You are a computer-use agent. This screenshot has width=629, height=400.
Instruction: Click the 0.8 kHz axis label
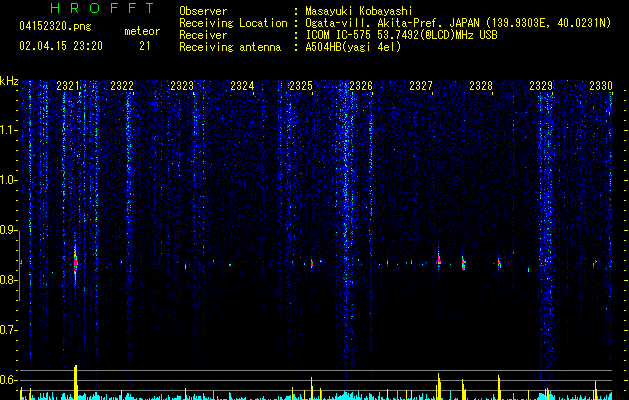9,280
